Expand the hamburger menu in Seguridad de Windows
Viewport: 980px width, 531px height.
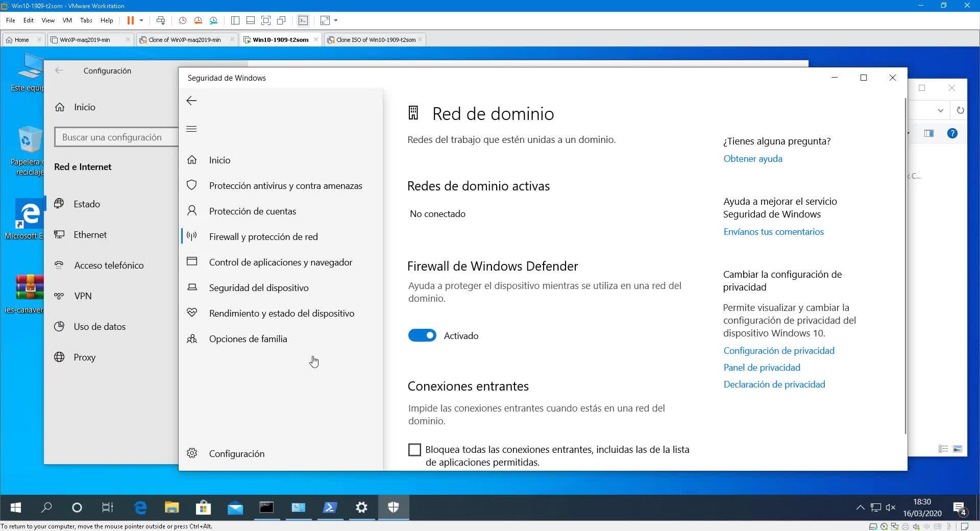pyautogui.click(x=191, y=129)
